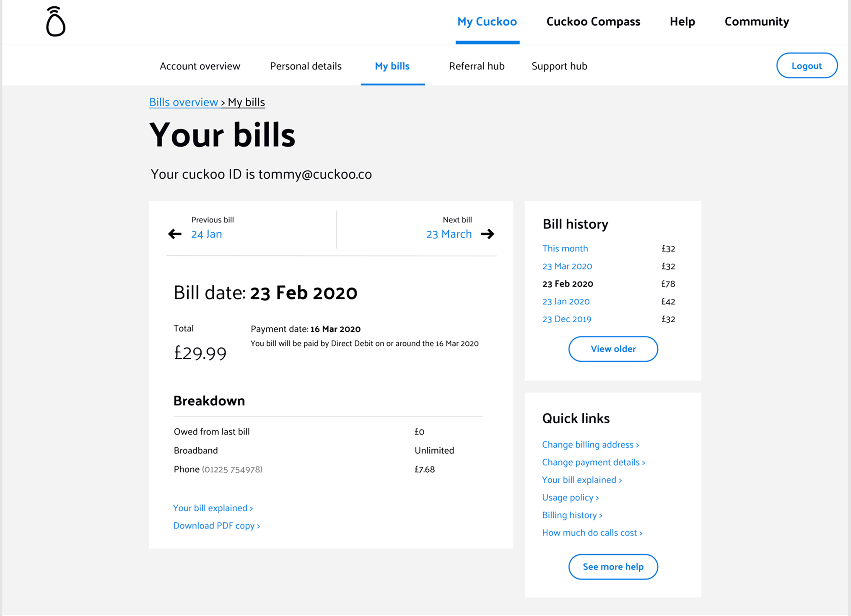Open the Cuckoo Compass menu item

pos(593,22)
